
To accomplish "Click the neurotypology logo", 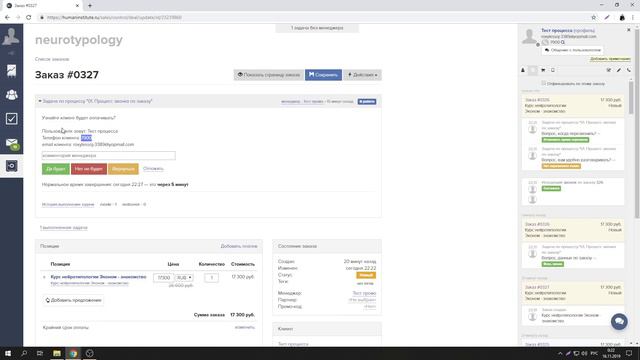I will [x=79, y=40].
